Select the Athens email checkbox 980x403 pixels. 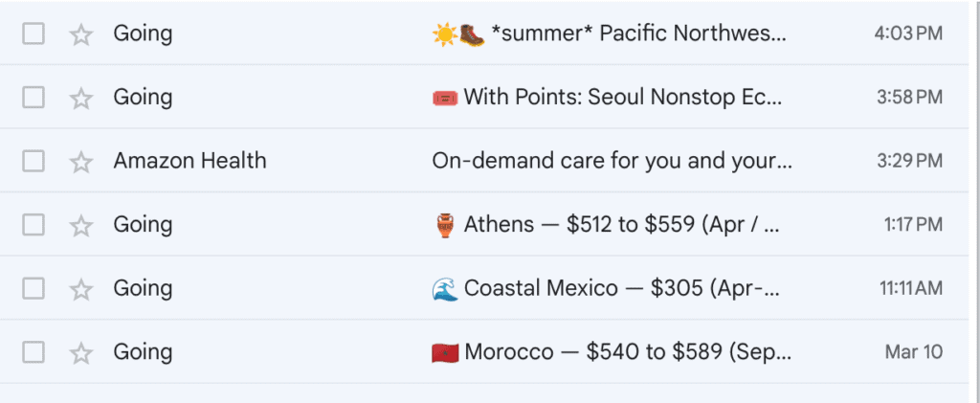click(33, 225)
